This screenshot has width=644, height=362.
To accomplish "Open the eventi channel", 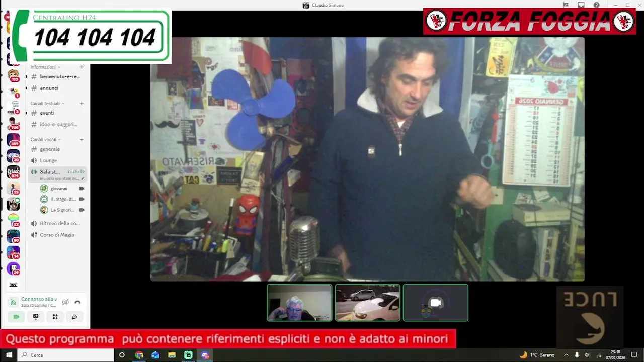I will [57, 113].
